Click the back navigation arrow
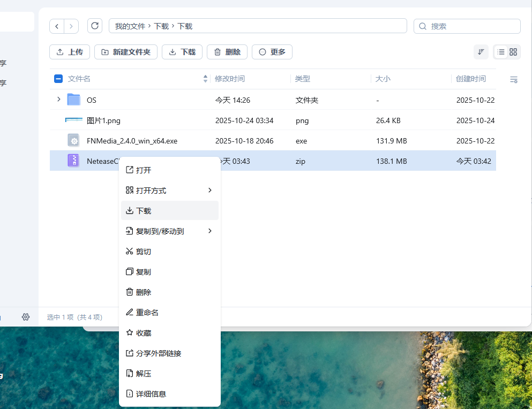The width and height of the screenshot is (532, 409). coord(57,26)
